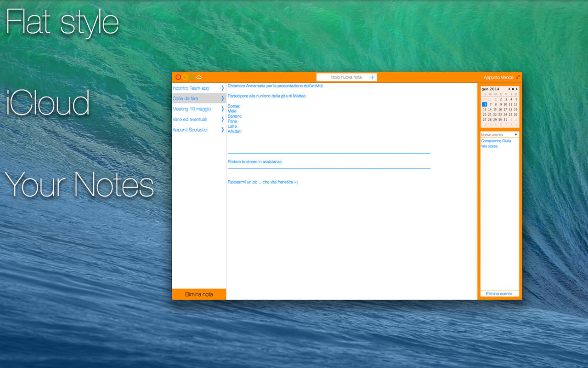This screenshot has width=588, height=368.
Task: Click the red close window button
Action: [x=178, y=77]
